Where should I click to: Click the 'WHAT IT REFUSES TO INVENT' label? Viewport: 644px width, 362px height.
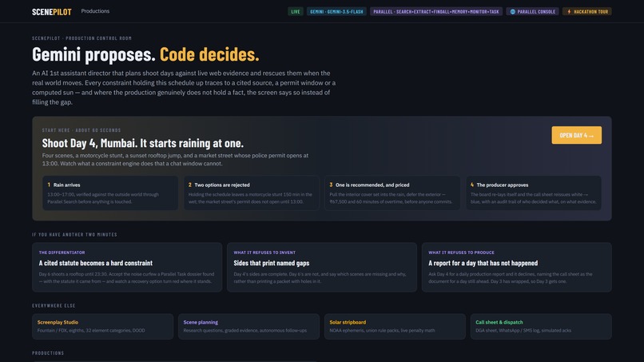pos(264,253)
